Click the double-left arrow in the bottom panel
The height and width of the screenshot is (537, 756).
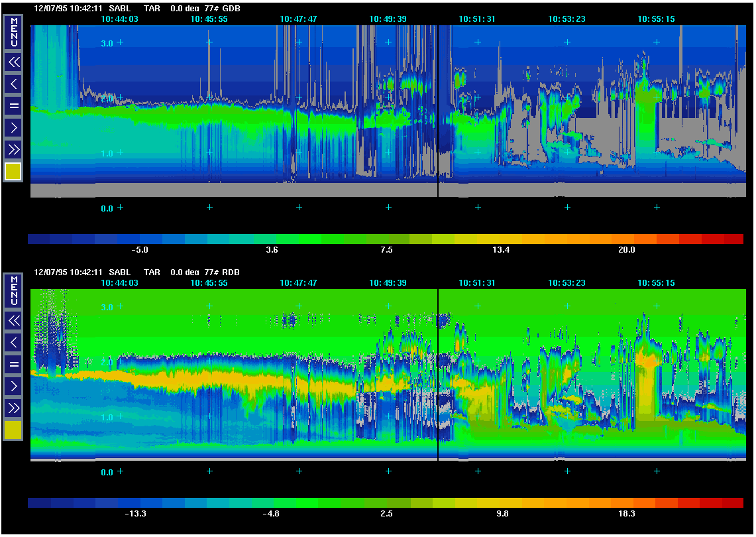[14, 321]
